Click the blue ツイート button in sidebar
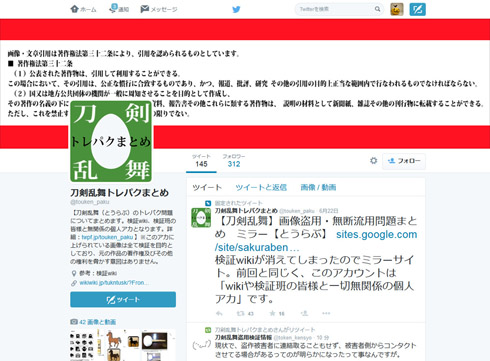Image resolution: width=490 pixels, height=361 pixels. click(123, 299)
